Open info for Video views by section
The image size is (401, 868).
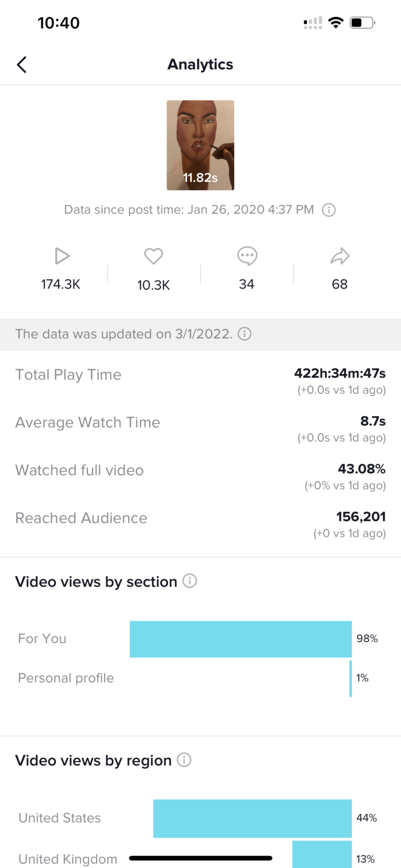[x=190, y=581]
